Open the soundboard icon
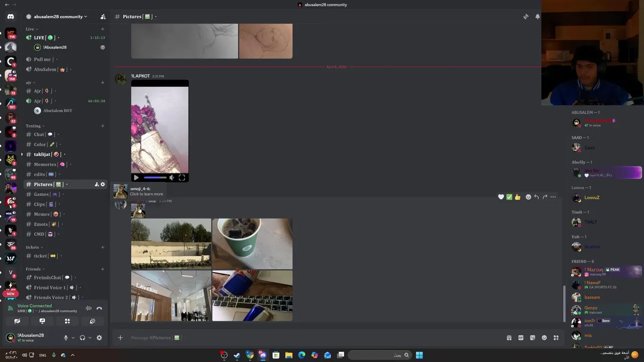The width and height of the screenshot is (644, 362). tap(93, 321)
